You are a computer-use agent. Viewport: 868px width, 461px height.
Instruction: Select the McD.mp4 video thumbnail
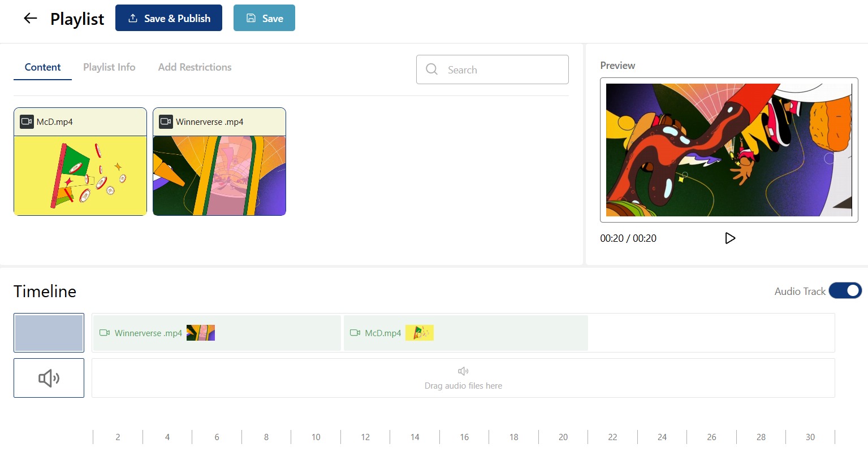80,176
